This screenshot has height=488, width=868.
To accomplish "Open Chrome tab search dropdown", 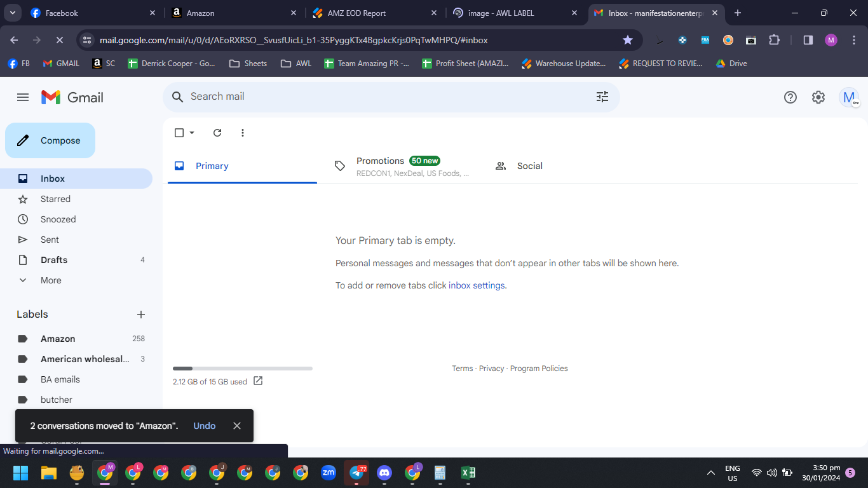I will [12, 13].
